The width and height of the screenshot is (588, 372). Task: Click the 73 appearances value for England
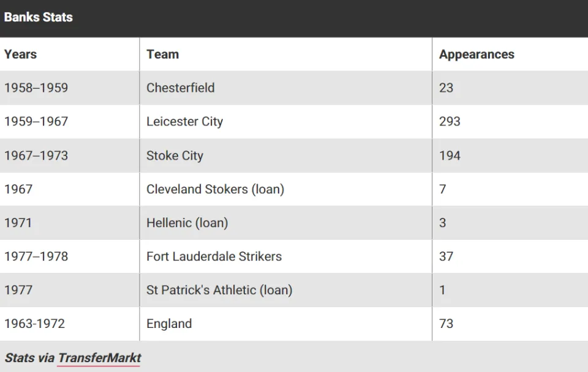[447, 324]
